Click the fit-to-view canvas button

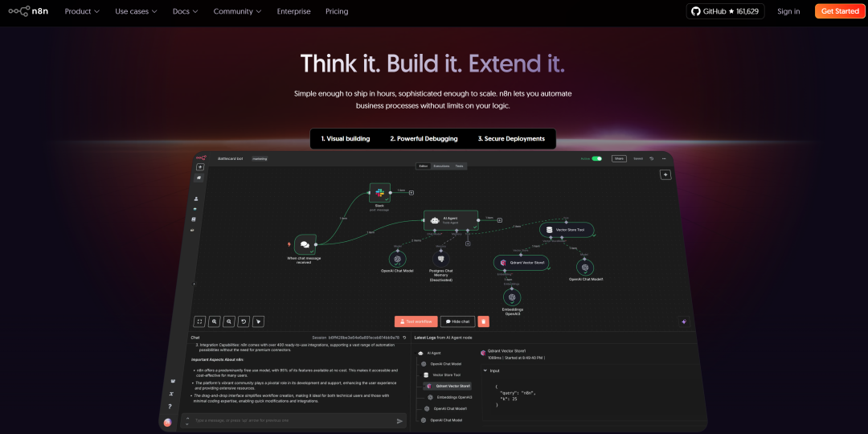point(199,321)
